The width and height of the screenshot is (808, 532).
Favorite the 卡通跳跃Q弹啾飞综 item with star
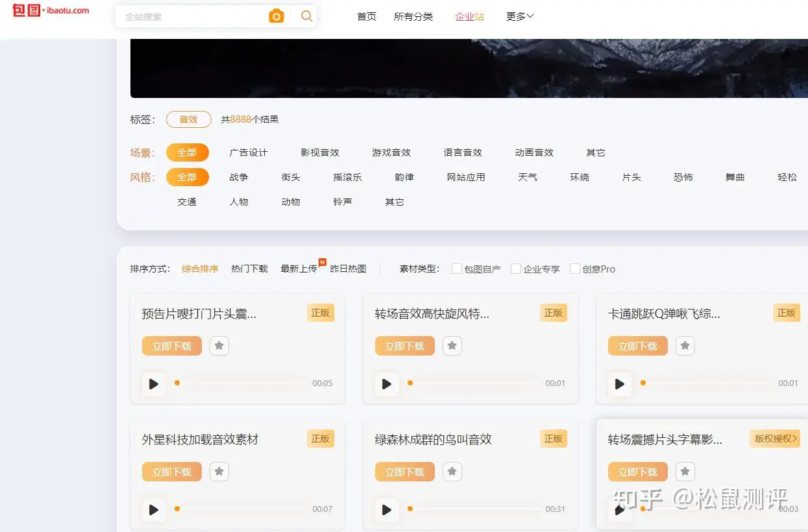click(x=685, y=346)
